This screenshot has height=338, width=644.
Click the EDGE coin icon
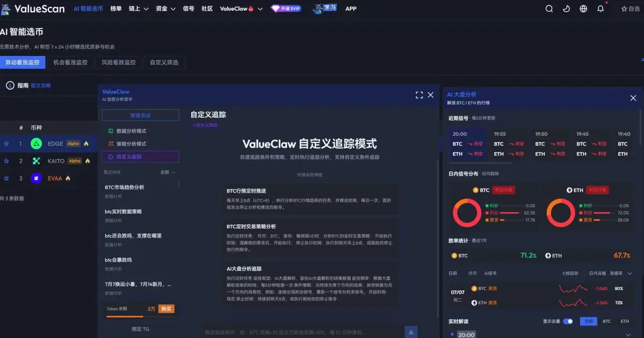36,144
